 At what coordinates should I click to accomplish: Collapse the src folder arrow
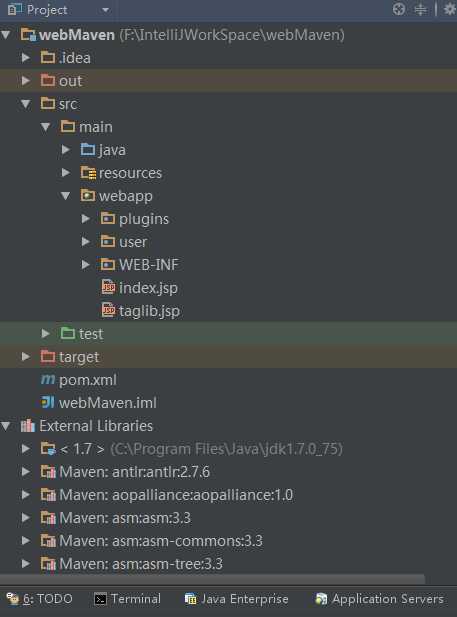26,104
